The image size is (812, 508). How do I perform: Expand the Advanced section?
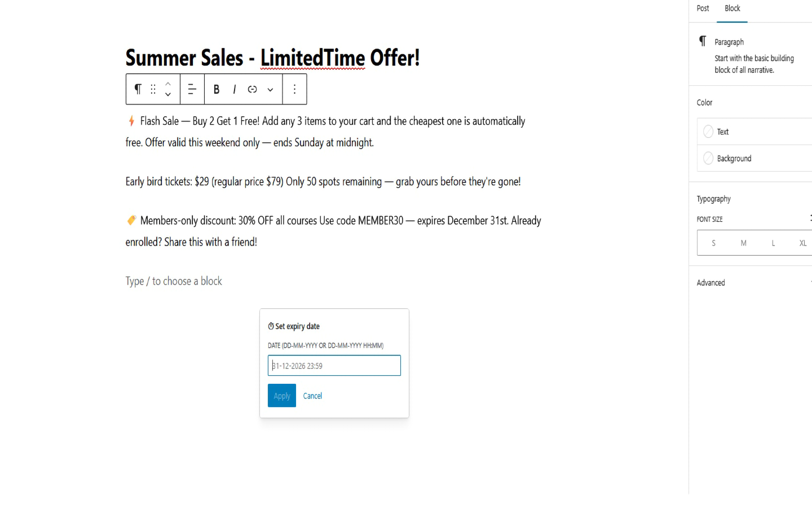pos(710,282)
